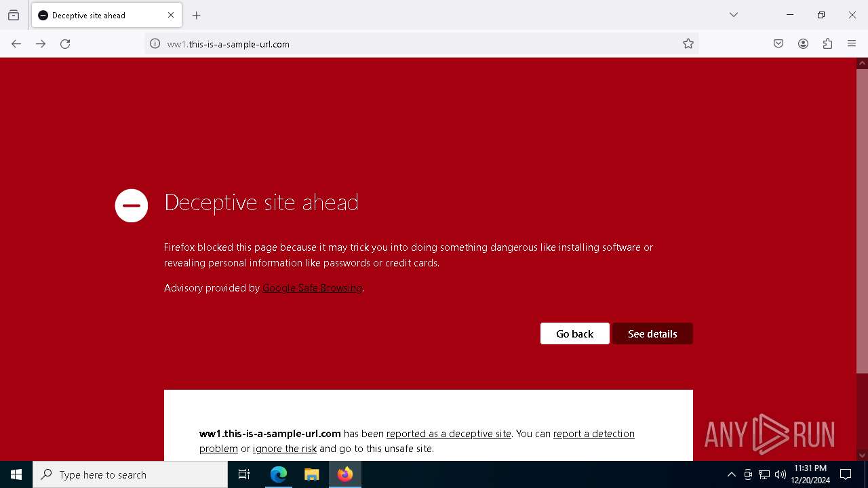The width and height of the screenshot is (868, 488).
Task: Open File Explorer from taskbar
Action: (311, 474)
